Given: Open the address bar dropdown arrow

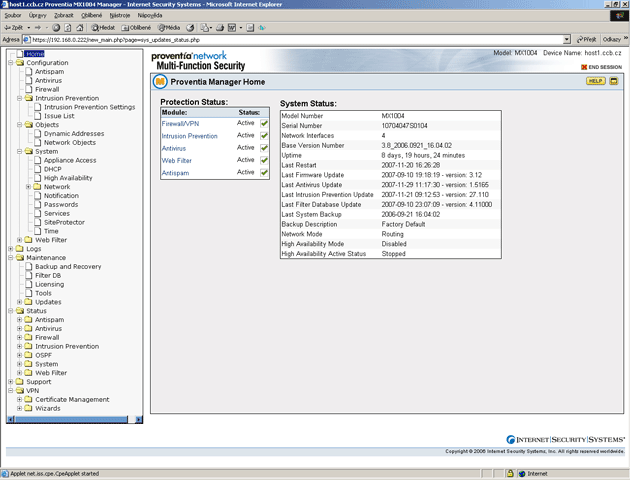Looking at the screenshot, I should click(567, 40).
